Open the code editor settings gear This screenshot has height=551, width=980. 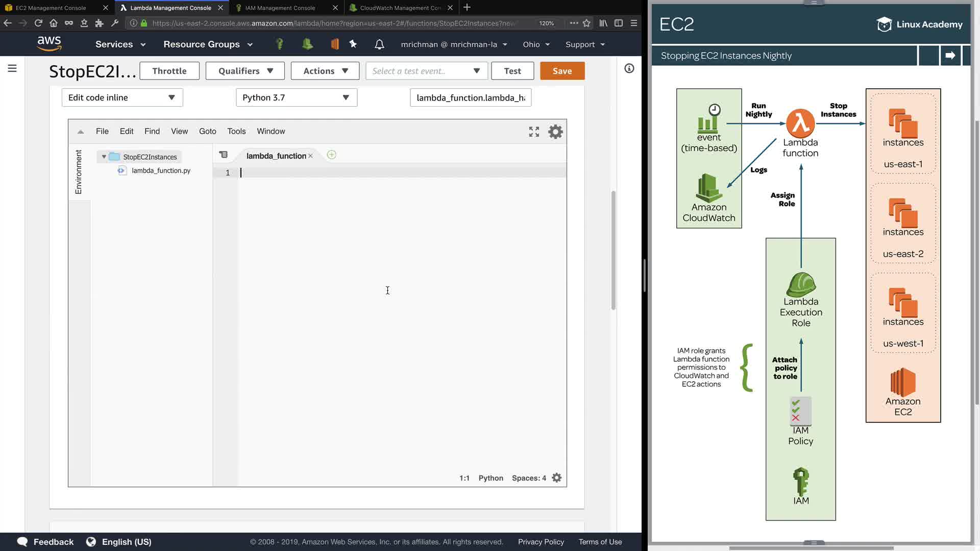(x=555, y=132)
